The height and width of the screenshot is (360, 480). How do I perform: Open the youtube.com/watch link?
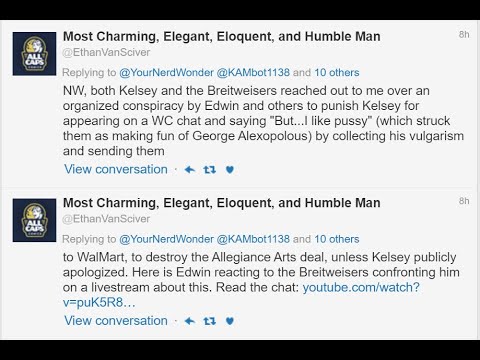click(x=241, y=295)
